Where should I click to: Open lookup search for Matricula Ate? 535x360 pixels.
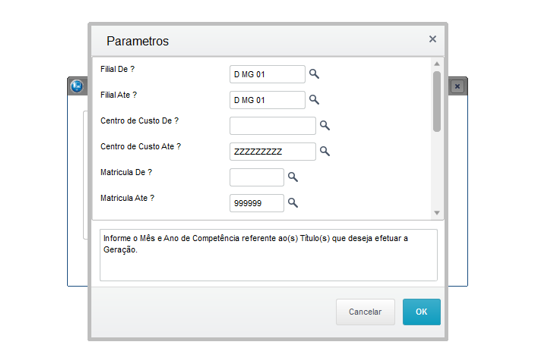[x=293, y=203]
